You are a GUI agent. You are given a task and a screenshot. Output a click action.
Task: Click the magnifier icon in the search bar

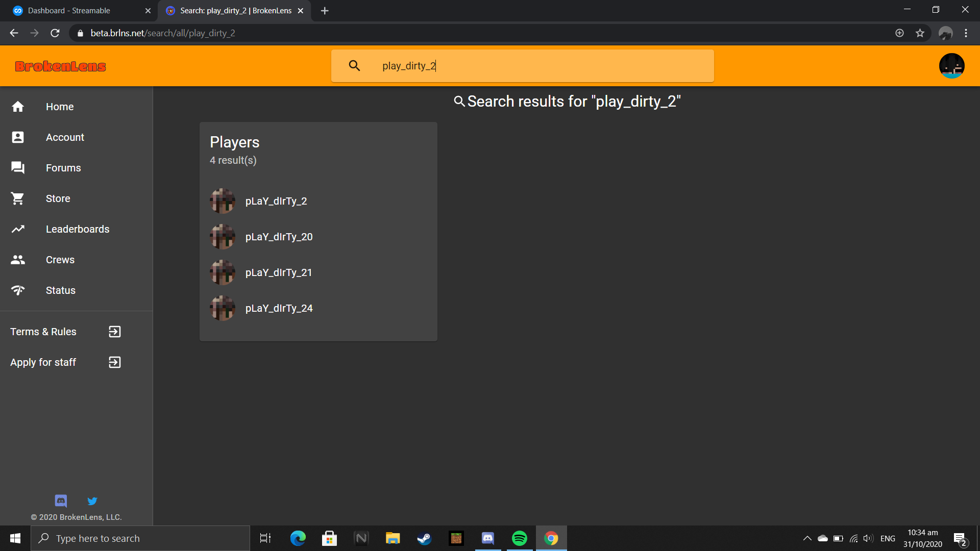pos(354,65)
